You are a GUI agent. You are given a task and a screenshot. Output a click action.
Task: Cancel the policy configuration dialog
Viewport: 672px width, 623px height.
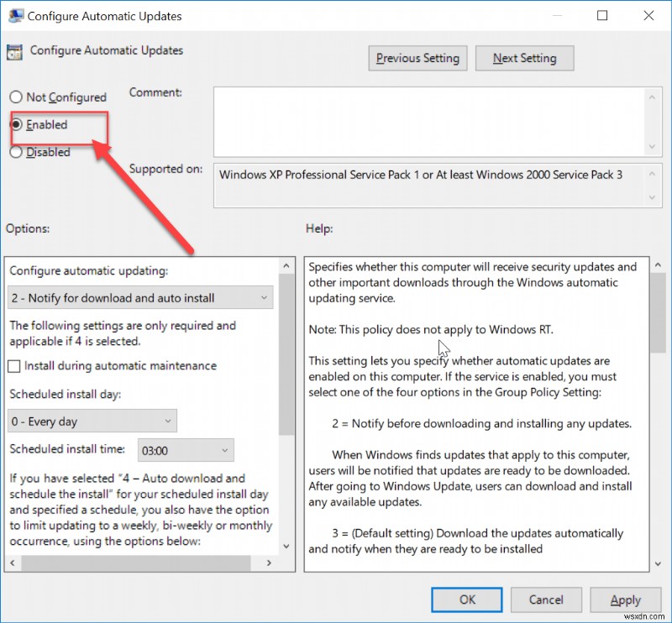click(546, 599)
